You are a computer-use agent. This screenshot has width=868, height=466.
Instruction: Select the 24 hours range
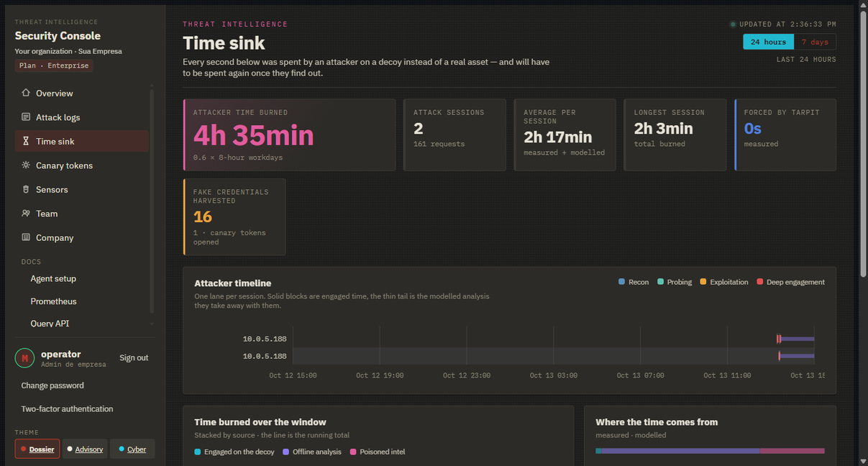[768, 42]
